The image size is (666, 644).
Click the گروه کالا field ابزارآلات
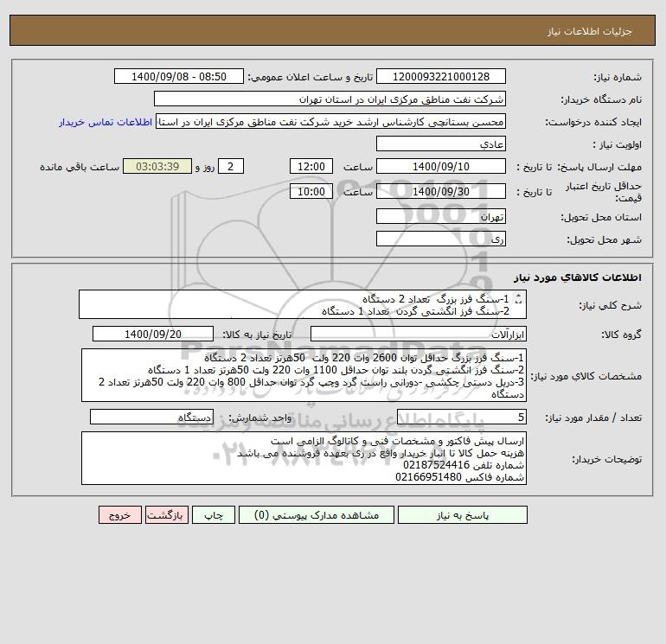tap(419, 334)
